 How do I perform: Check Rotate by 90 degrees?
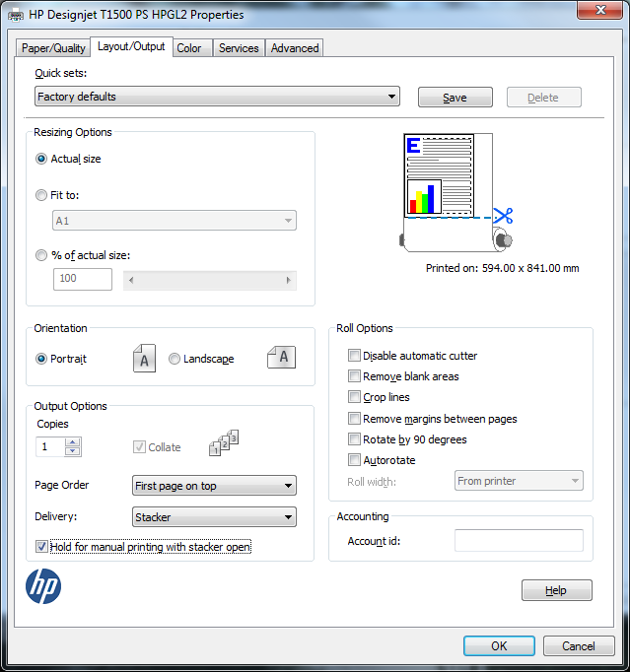(354, 438)
